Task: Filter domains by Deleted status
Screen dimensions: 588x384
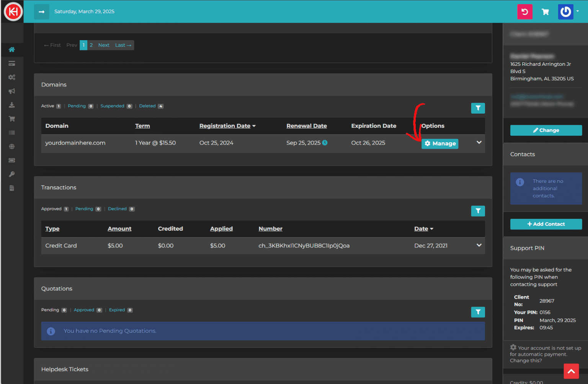Action: pos(147,106)
